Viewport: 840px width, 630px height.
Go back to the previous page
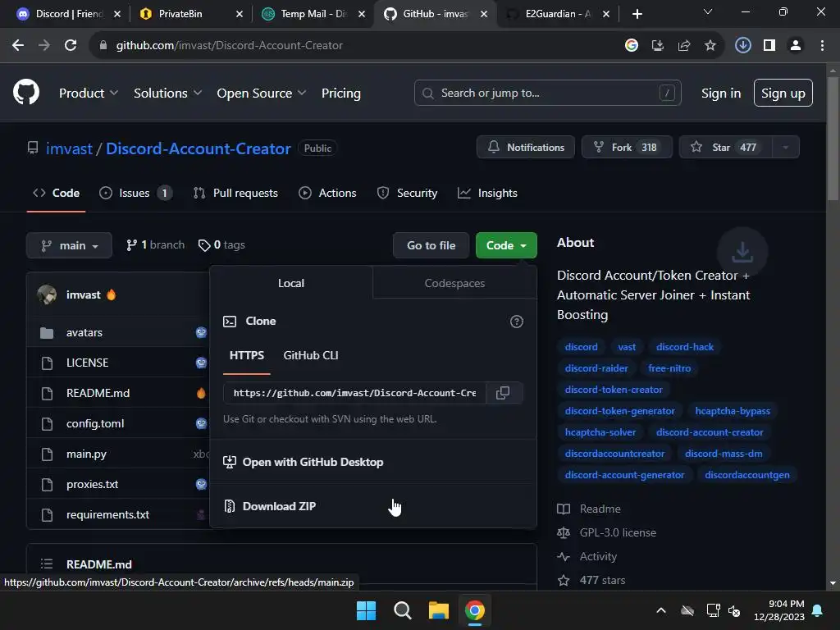click(x=18, y=45)
